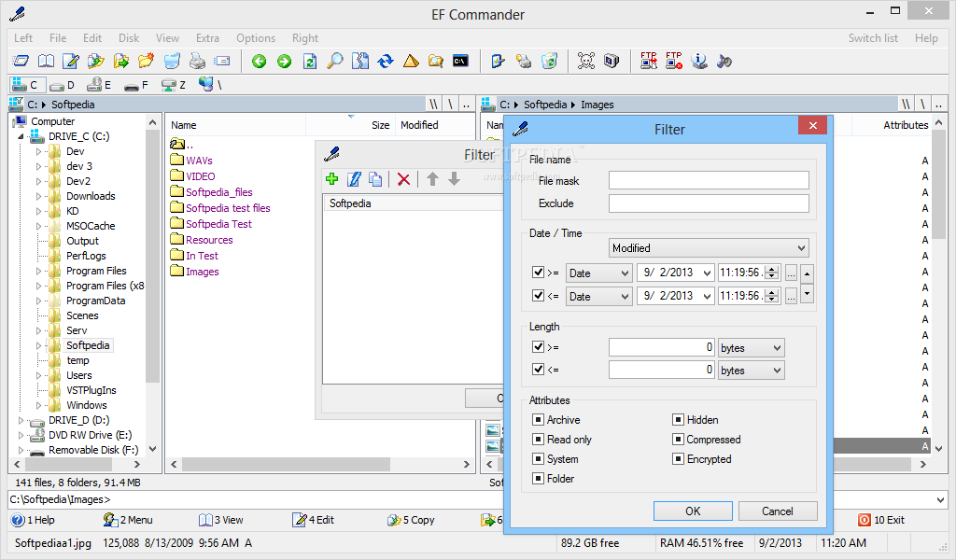This screenshot has width=956, height=560.
Task: Open the Extra menu
Action: tap(207, 37)
